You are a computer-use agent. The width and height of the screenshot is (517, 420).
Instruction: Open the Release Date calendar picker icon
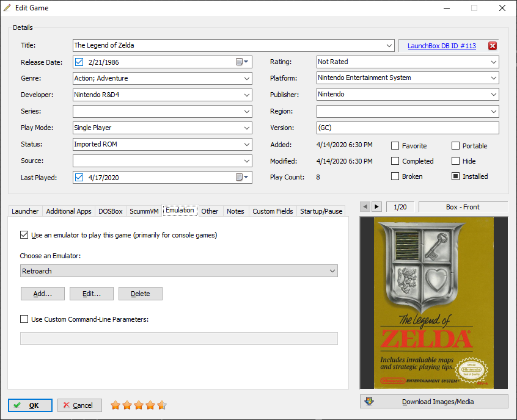tap(242, 62)
